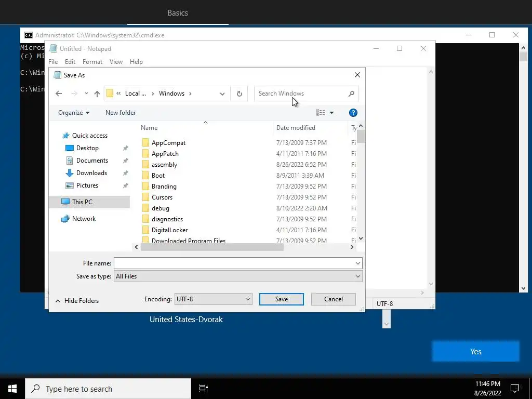Click right arrow of file list horizontal scrollbar
The width and height of the screenshot is (532, 399).
point(352,247)
